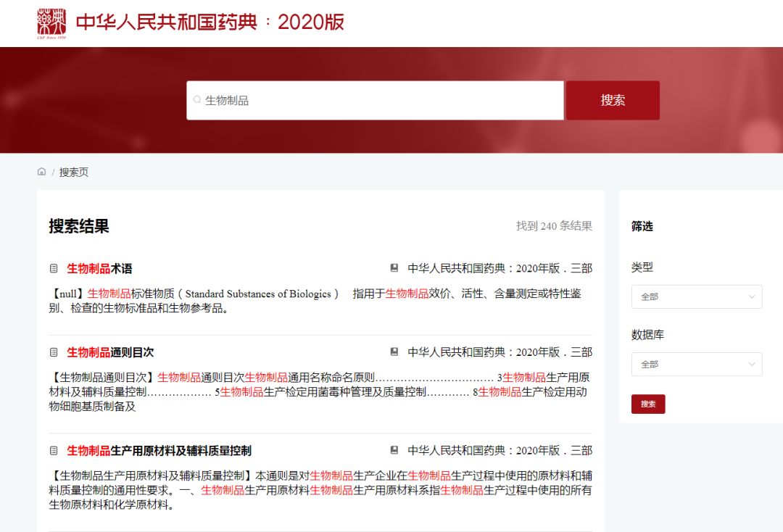The width and height of the screenshot is (783, 532).
Task: Click 搜索页 breadcrumb link
Action: [x=74, y=173]
